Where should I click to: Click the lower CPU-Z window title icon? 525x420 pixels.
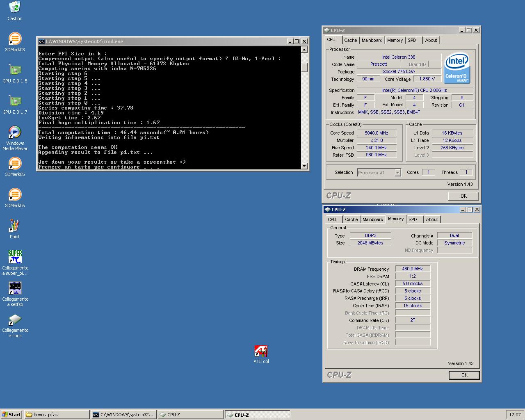coord(327,210)
